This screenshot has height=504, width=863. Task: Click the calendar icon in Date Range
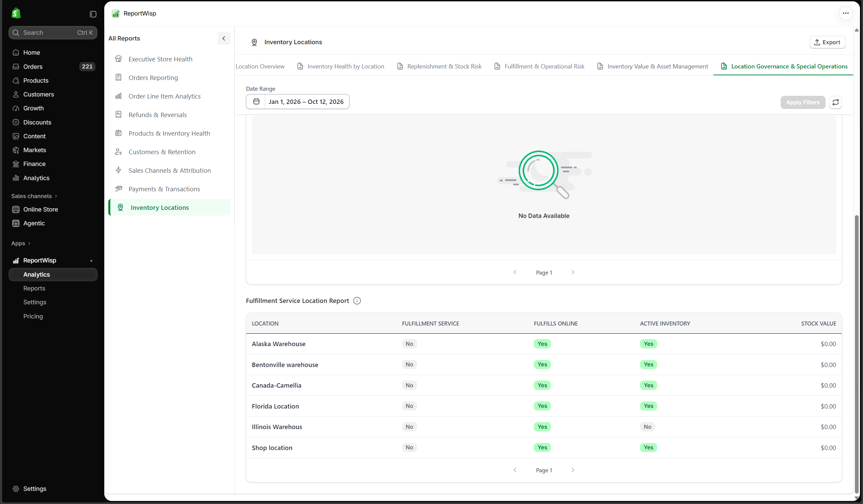coord(256,102)
